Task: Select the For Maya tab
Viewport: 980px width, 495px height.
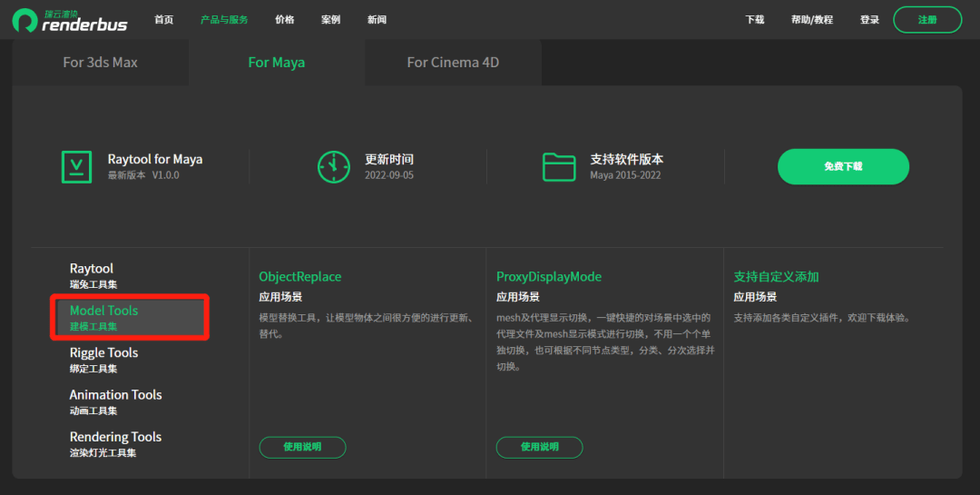Action: [276, 63]
